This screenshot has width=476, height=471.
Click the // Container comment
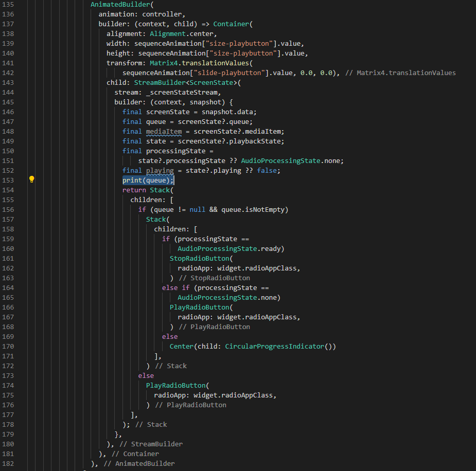tap(135, 454)
